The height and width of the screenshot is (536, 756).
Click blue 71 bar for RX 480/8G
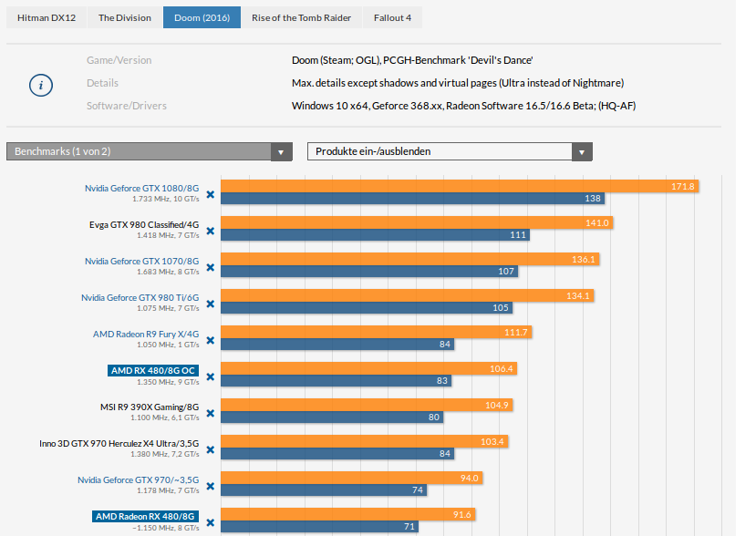tap(320, 526)
